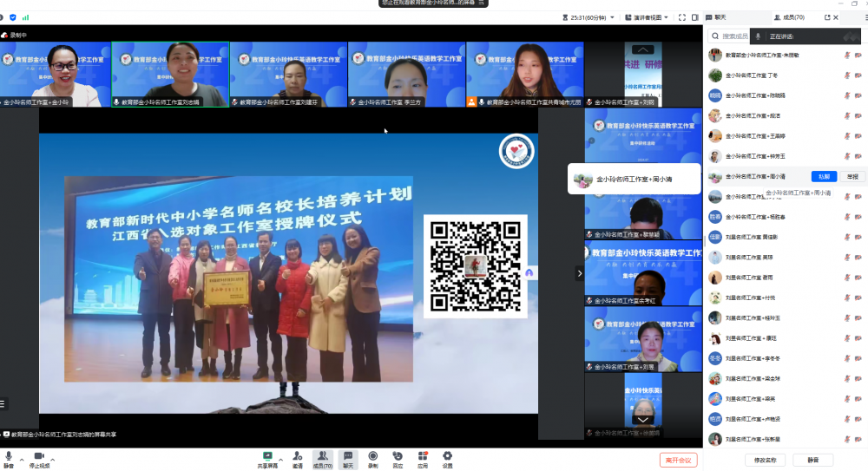Open meeting Settings (设置) icon
This screenshot has width=868, height=471.
pos(448,458)
